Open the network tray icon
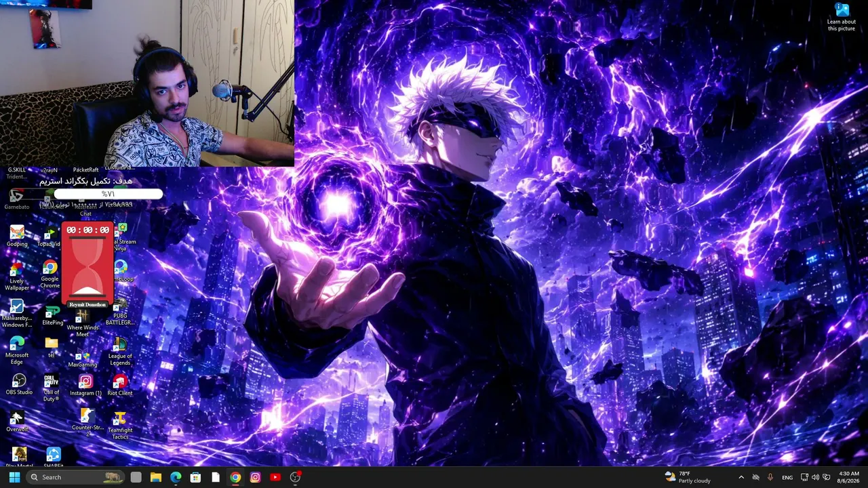The width and height of the screenshot is (868, 488). tap(804, 477)
